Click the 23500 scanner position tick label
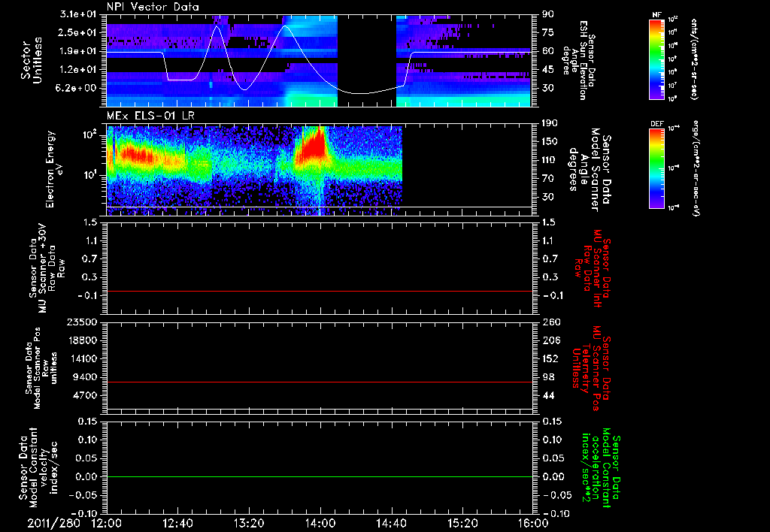770x532 pixels. pyautogui.click(x=83, y=322)
